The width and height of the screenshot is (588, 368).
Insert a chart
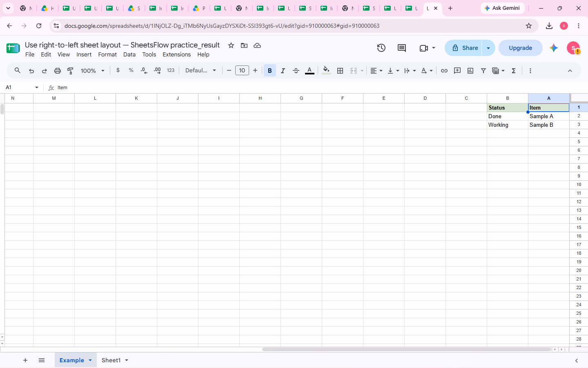tap(470, 71)
